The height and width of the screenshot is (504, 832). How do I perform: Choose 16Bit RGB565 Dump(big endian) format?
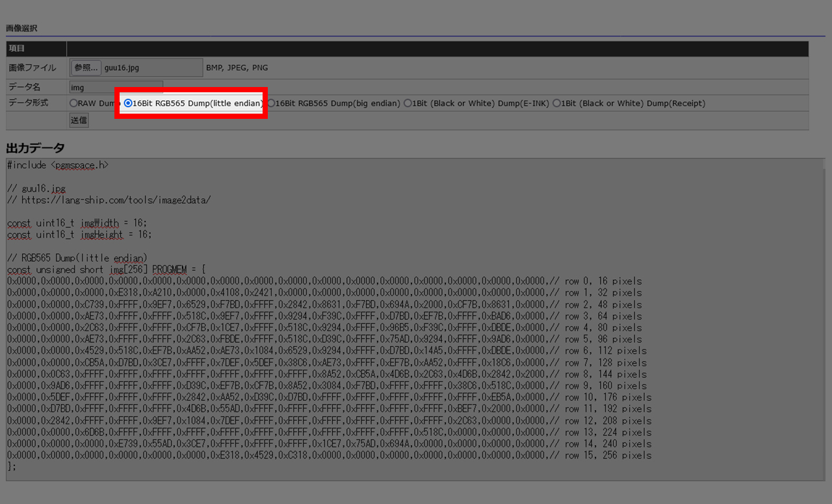272,103
